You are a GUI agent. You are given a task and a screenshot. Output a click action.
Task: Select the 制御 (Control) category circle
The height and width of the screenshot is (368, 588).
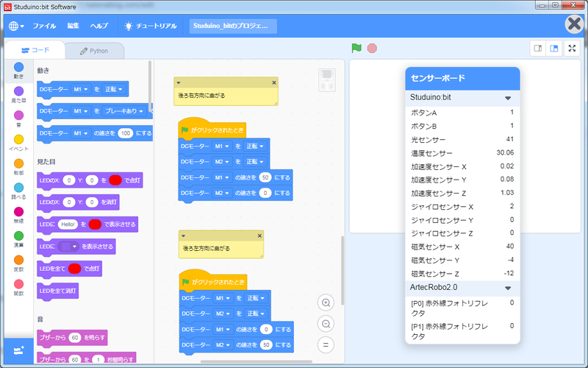(x=18, y=163)
